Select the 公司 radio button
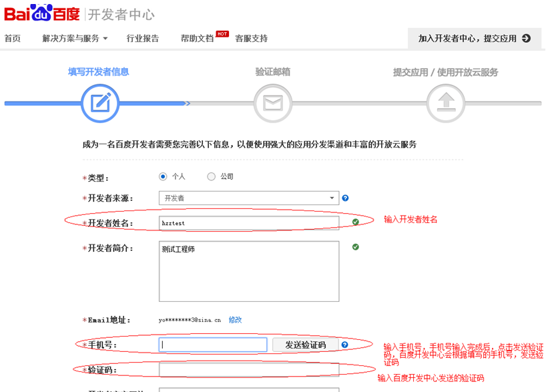Image resolution: width=546 pixels, height=392 pixels. (x=211, y=177)
